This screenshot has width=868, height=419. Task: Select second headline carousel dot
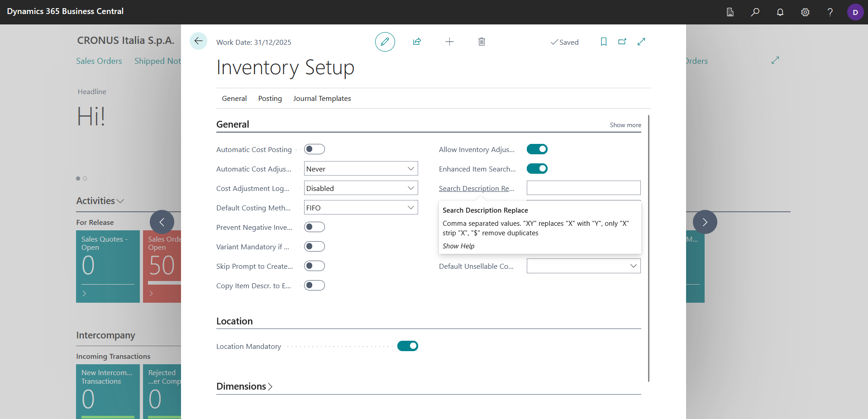(85, 179)
